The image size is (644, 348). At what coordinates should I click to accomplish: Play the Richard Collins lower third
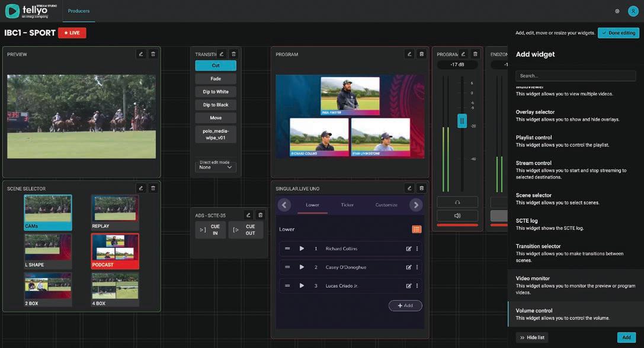click(x=302, y=249)
